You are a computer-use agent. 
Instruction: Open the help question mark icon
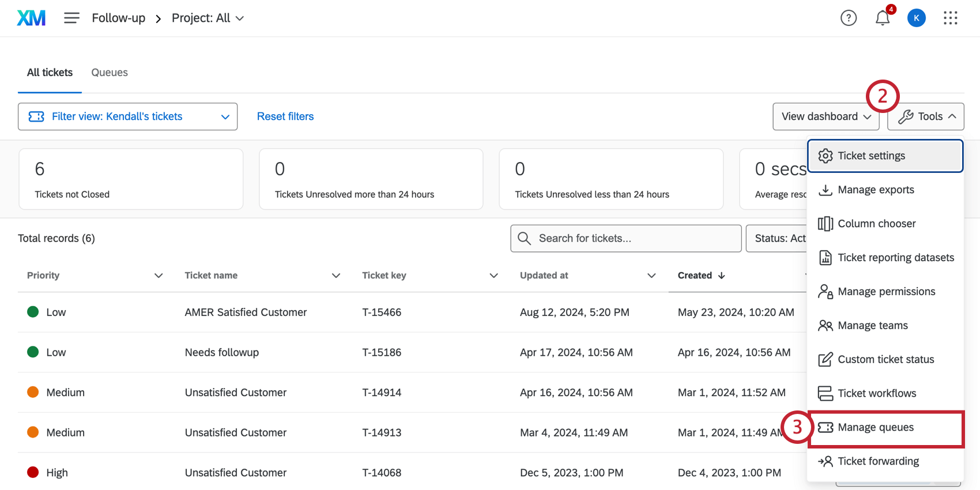pyautogui.click(x=848, y=18)
